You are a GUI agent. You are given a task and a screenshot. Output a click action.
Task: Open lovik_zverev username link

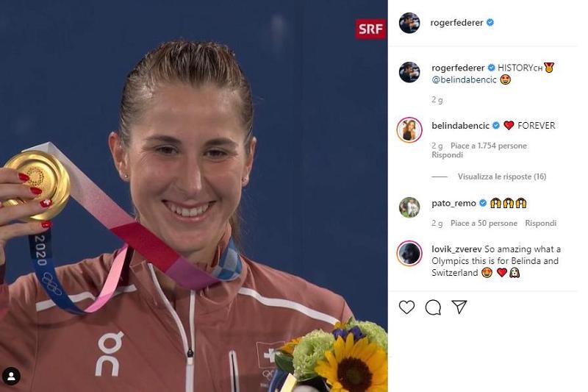coord(456,249)
